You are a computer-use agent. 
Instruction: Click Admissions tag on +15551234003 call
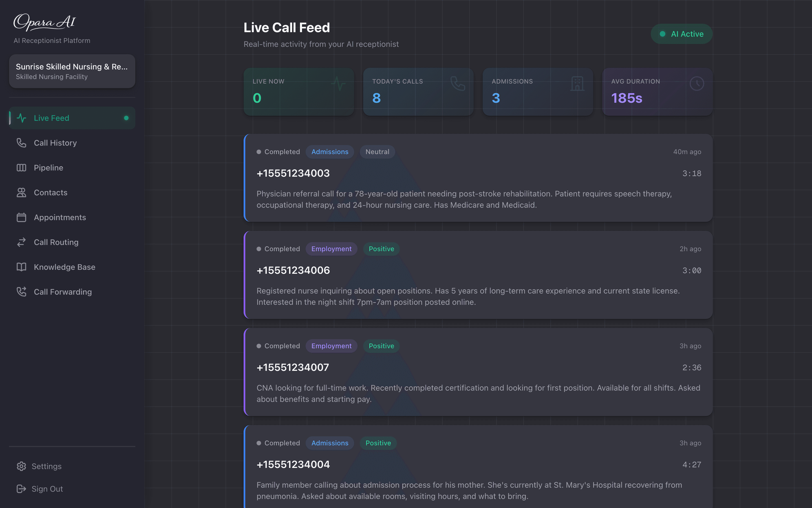click(330, 152)
